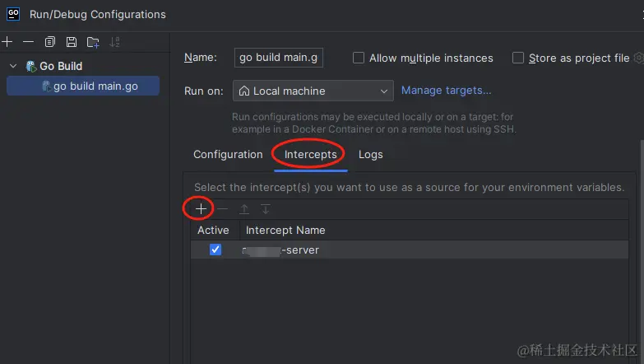The image size is (644, 364).
Task: Copy the selected configuration
Action: point(50,42)
